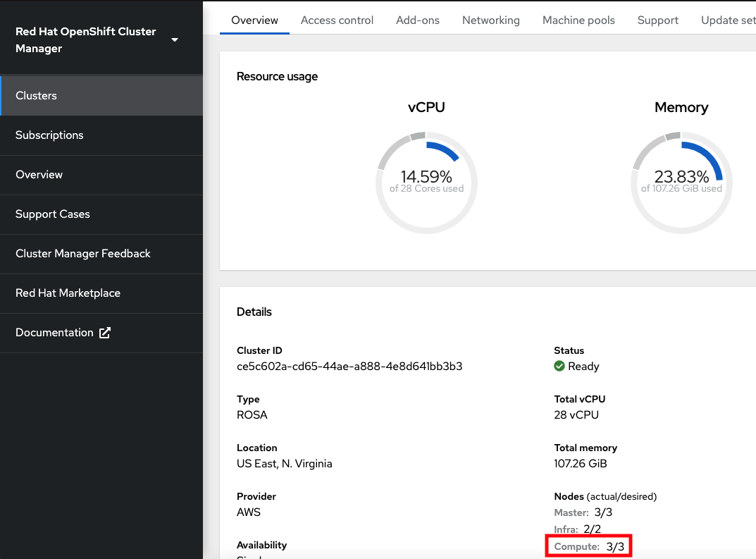
Task: Open Support Cases in the sidebar
Action: (x=53, y=214)
